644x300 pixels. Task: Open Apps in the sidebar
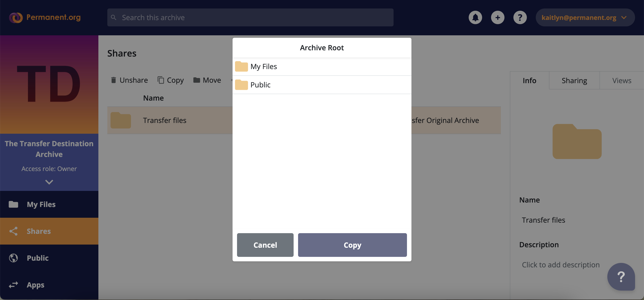pos(36,285)
